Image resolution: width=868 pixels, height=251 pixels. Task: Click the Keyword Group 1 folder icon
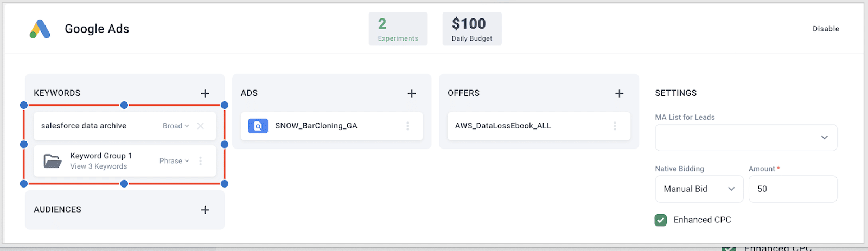pos(53,161)
